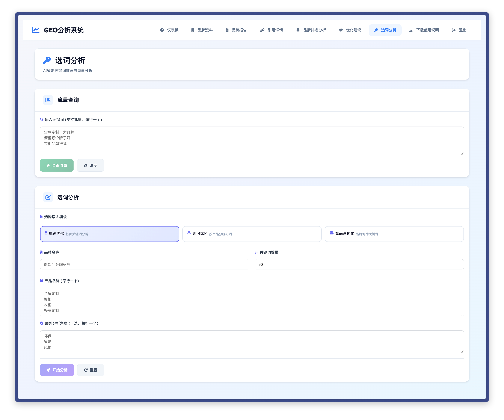Click 退出 to log out

point(459,30)
